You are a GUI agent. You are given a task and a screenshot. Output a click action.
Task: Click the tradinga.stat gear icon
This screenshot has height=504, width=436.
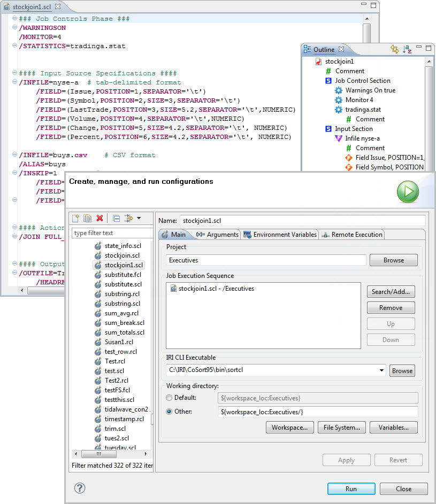339,110
